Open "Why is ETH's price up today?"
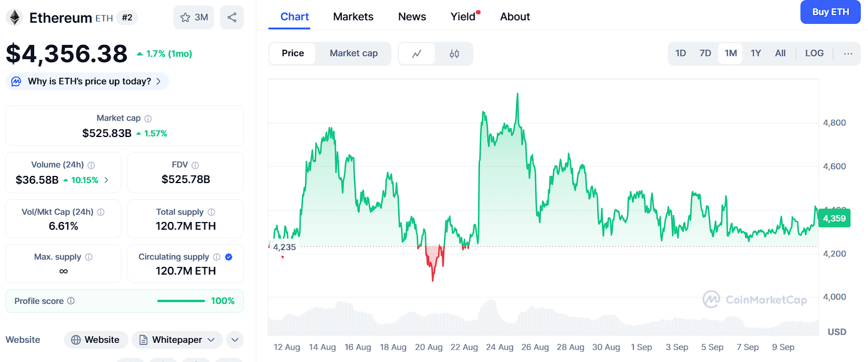Image resolution: width=868 pixels, height=362 pixels. (88, 81)
